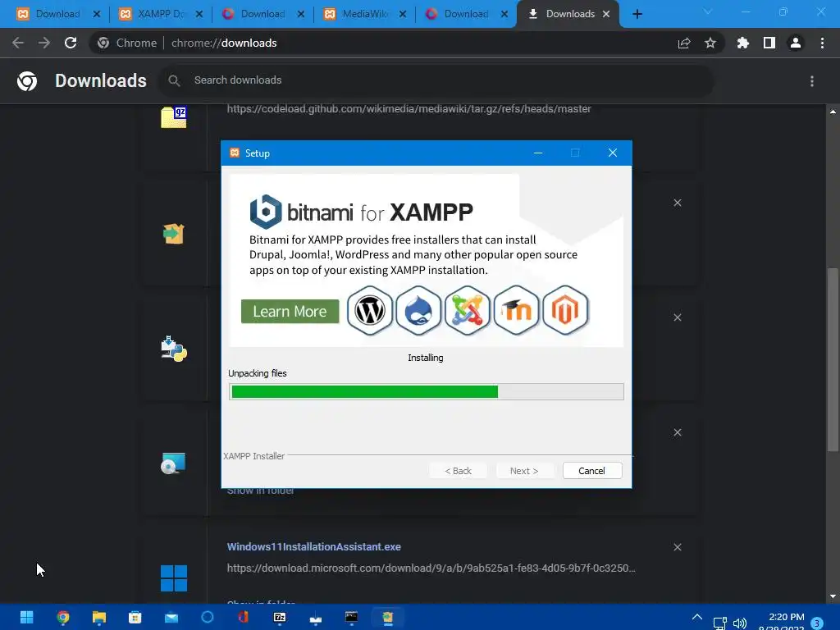The image size is (840, 630).
Task: Remove the monitor-disc download entry
Action: (x=678, y=432)
